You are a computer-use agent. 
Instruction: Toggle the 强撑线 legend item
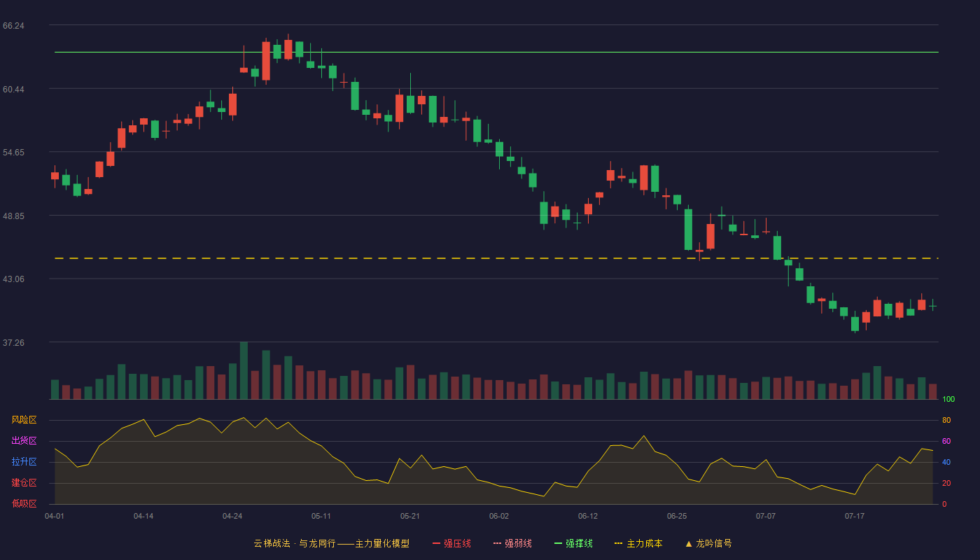(x=573, y=543)
